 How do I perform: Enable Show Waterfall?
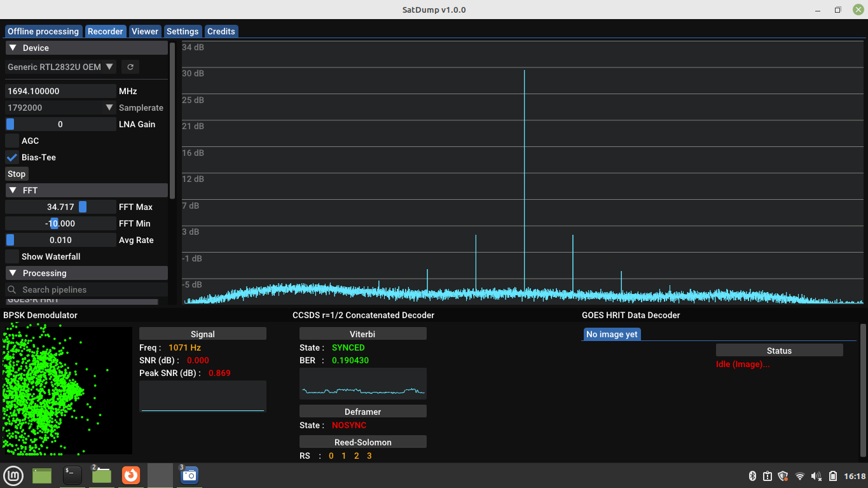coord(11,256)
